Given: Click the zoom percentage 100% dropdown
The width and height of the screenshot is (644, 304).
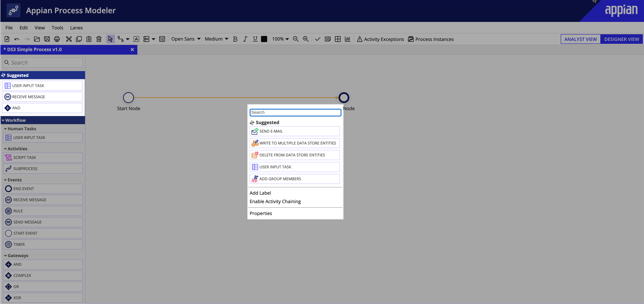Looking at the screenshot, I should point(280,39).
